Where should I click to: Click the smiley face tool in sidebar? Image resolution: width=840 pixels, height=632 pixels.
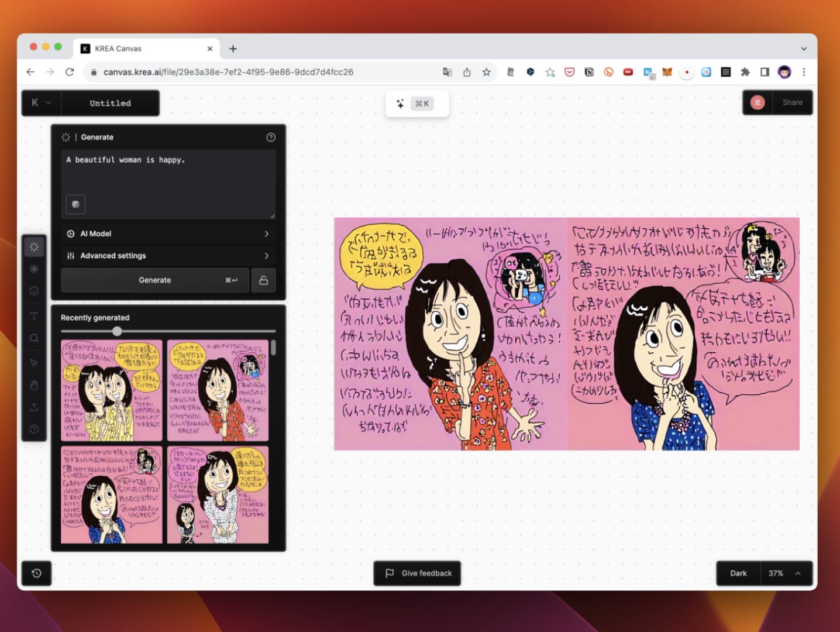click(x=34, y=291)
